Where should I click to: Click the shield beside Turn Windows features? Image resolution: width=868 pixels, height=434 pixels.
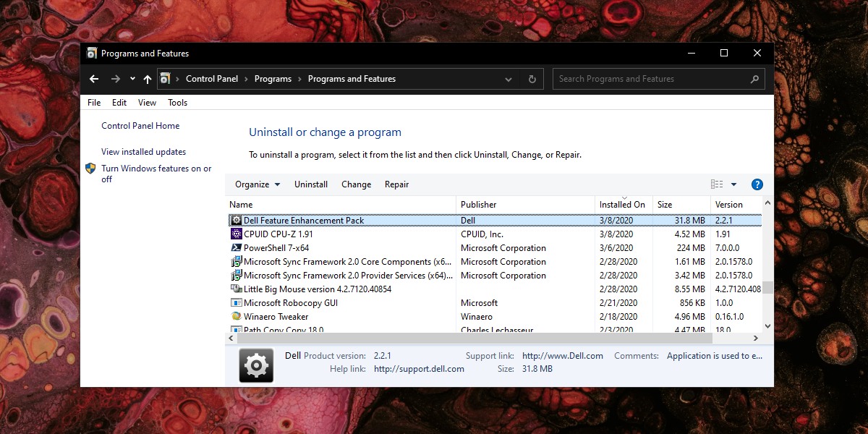(90, 168)
